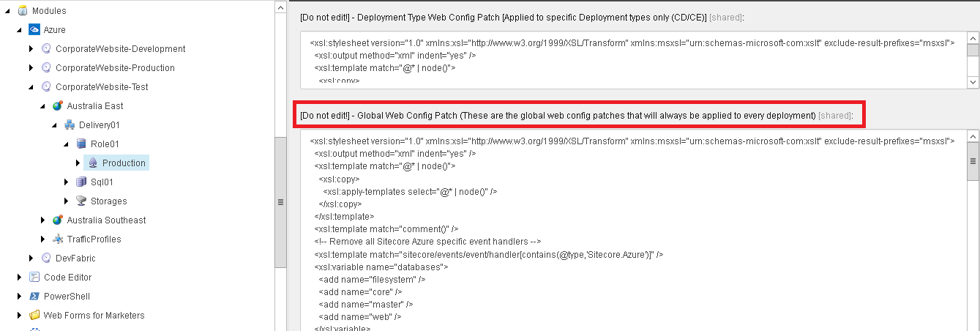The image size is (980, 331).
Task: Select Australia East item
Action: (x=95, y=106)
